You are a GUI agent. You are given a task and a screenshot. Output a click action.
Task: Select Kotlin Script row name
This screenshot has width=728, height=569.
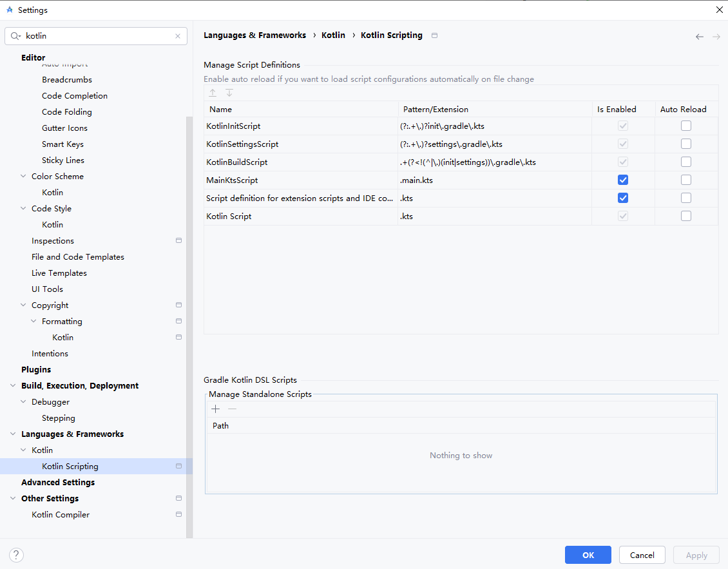tap(229, 217)
